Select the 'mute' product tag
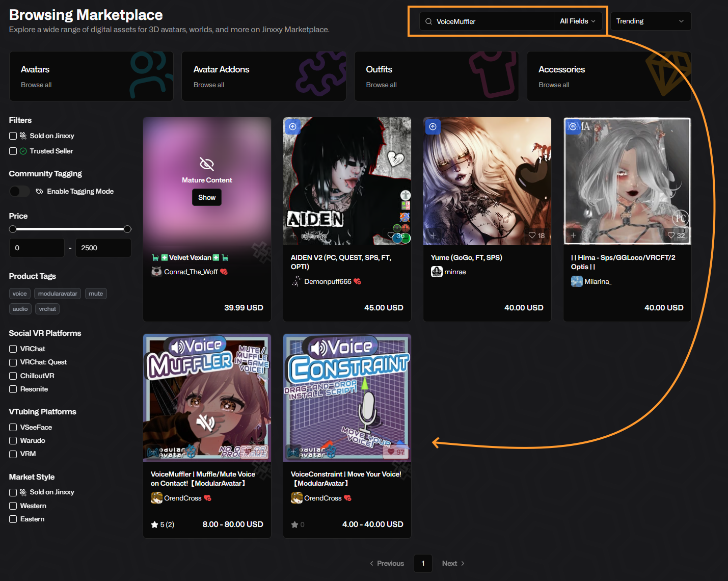Viewport: 728px width, 581px height. [x=96, y=294]
